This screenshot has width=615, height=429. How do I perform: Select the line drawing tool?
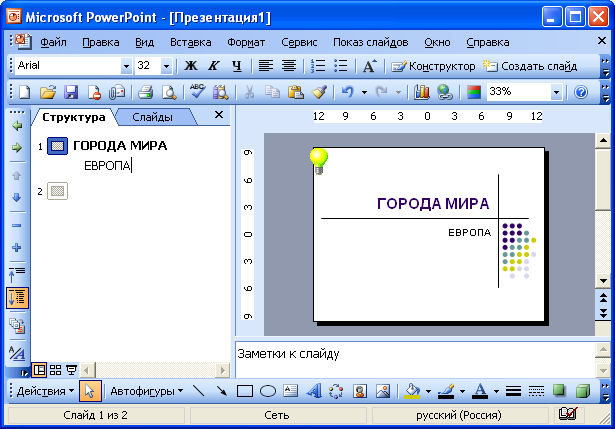[199, 391]
